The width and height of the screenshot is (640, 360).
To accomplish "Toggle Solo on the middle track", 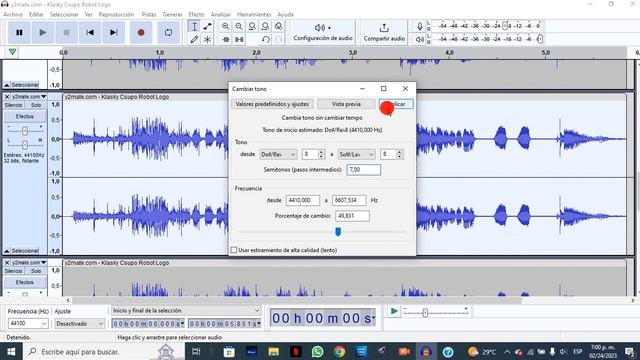I will point(36,105).
